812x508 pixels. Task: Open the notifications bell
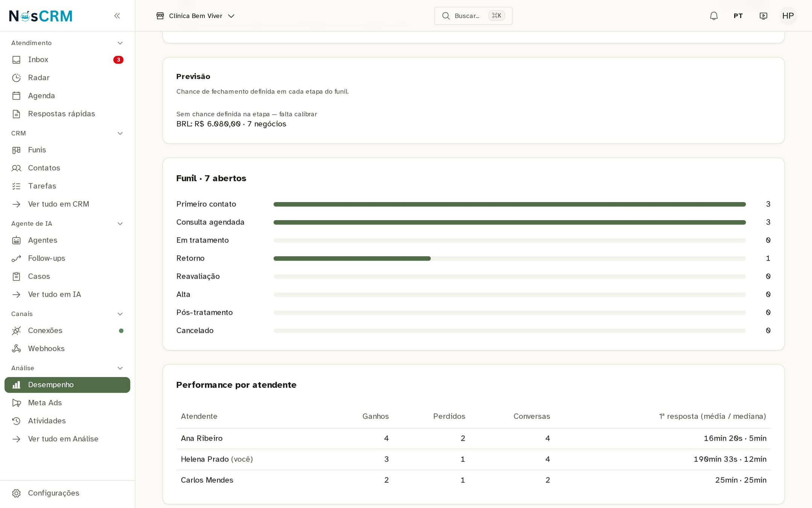(x=714, y=16)
